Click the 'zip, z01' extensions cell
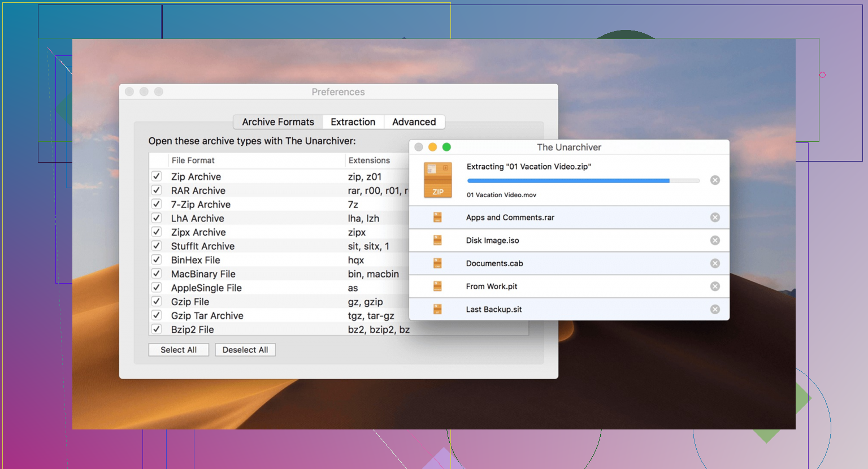Viewport: 868px width, 469px height. point(364,177)
